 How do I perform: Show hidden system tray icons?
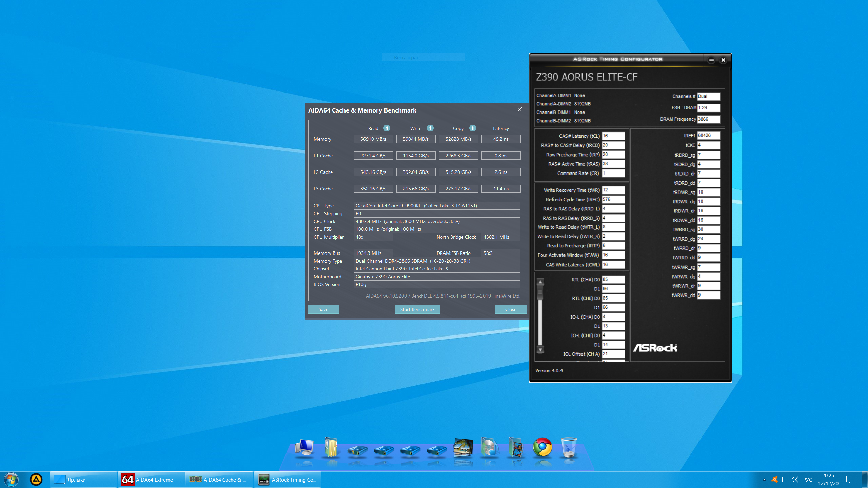(x=764, y=480)
